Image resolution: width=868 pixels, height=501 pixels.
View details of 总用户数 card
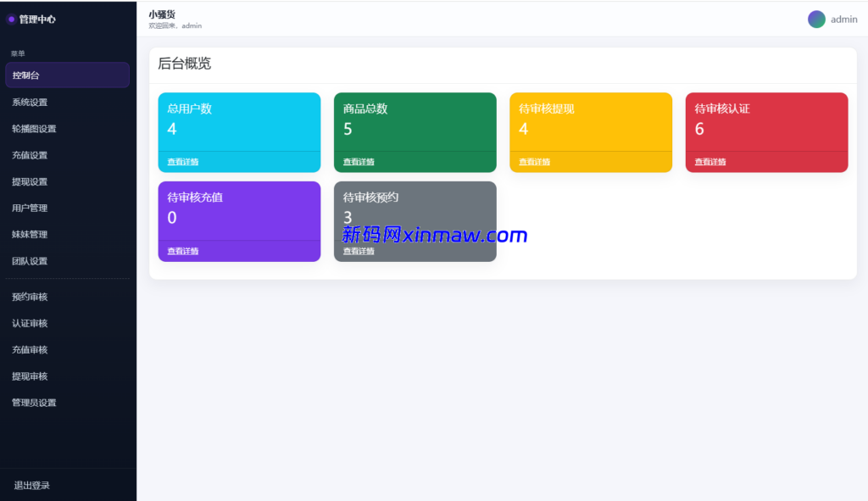183,162
